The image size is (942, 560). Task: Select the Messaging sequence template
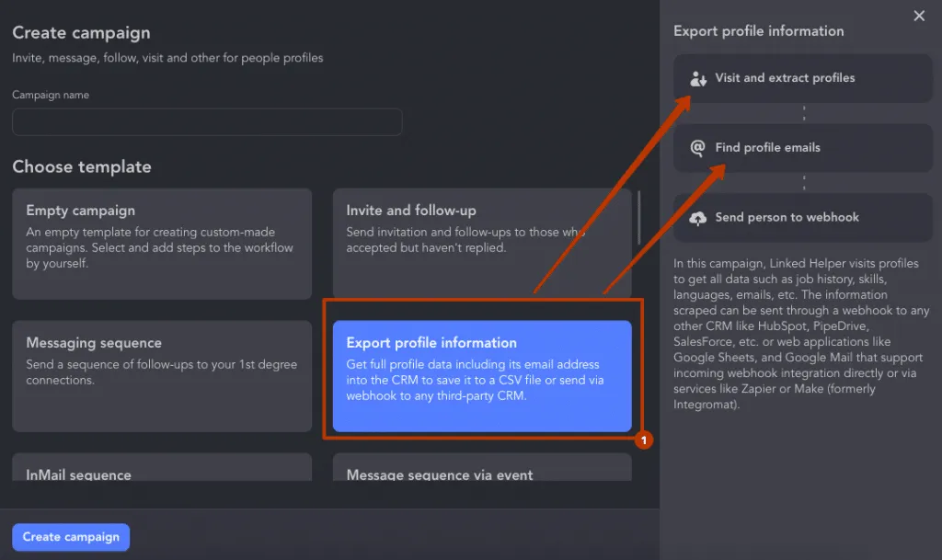point(162,376)
